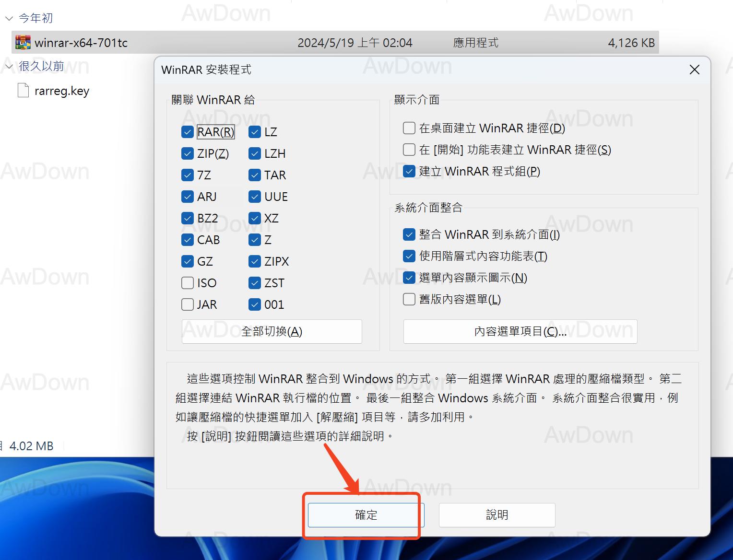Disable the 7Z association checkbox

point(188,175)
